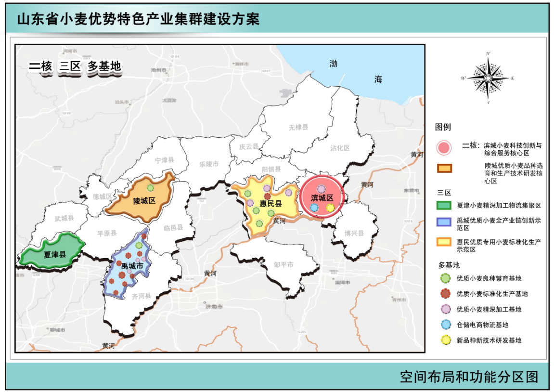
Task: Click the 东营市 label
Action: click(x=411, y=191)
